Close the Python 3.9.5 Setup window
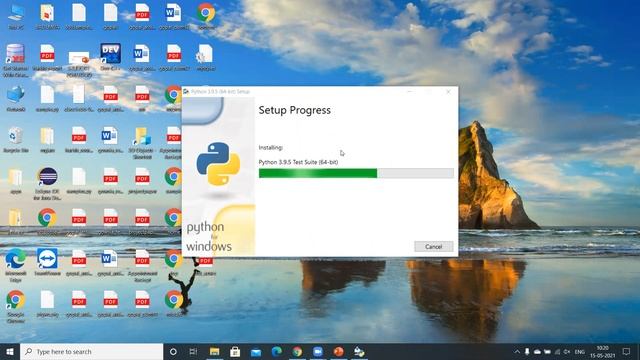This screenshot has width=640, height=360. click(x=448, y=92)
